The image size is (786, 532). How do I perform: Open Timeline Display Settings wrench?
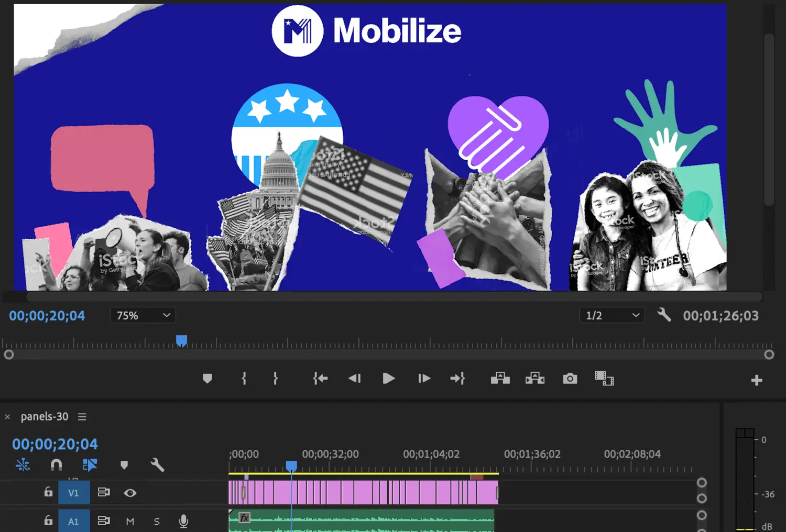[x=157, y=464]
